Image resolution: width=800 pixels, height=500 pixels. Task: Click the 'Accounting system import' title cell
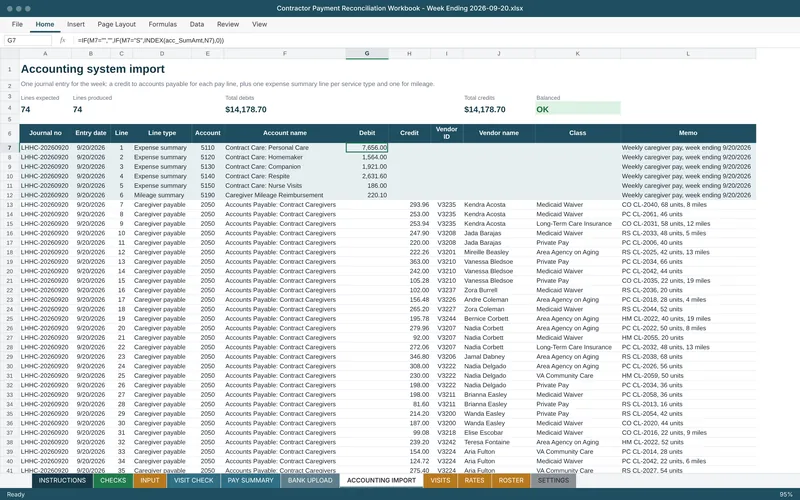pyautogui.click(x=93, y=69)
